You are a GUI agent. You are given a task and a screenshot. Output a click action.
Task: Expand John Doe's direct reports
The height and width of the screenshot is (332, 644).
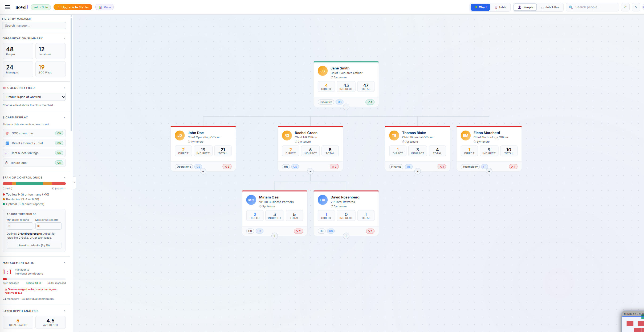tap(203, 172)
